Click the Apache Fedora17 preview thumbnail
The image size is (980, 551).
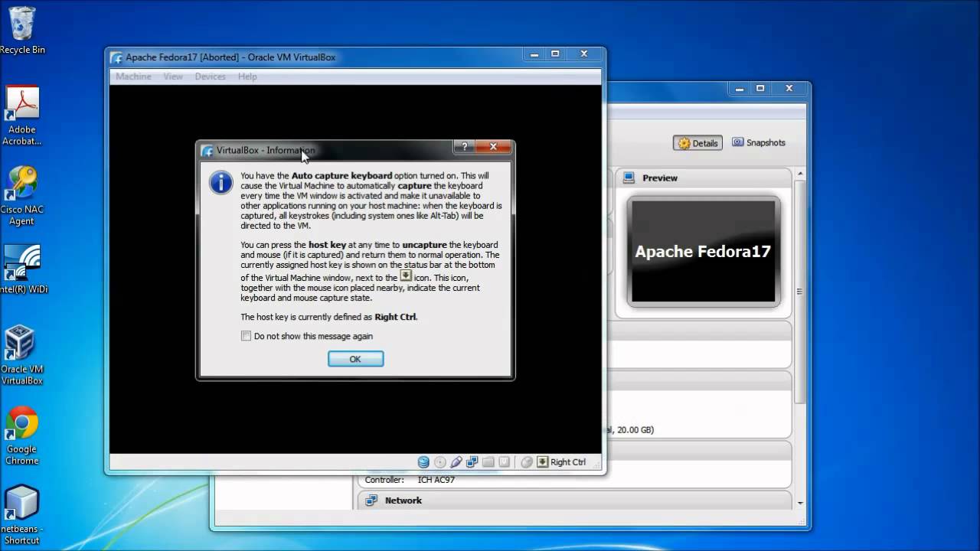pos(703,252)
